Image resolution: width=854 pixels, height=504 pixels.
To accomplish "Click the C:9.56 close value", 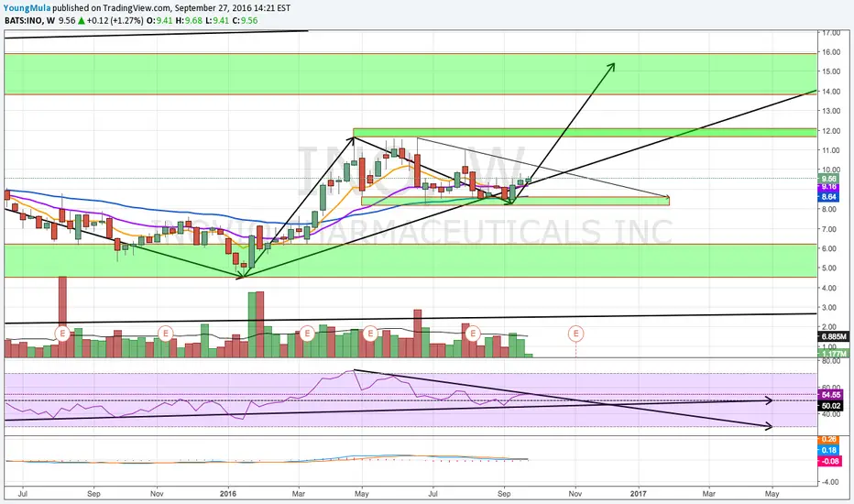I will click(245, 21).
